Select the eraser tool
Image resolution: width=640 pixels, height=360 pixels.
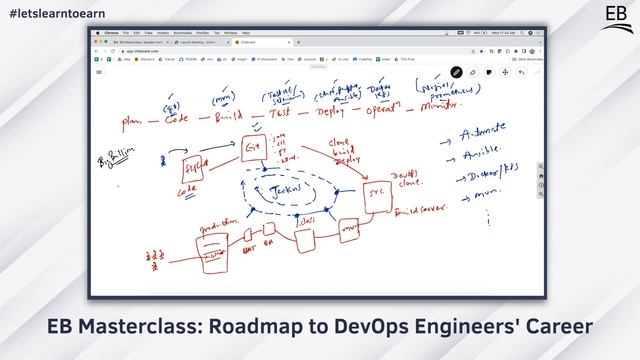tap(473, 73)
